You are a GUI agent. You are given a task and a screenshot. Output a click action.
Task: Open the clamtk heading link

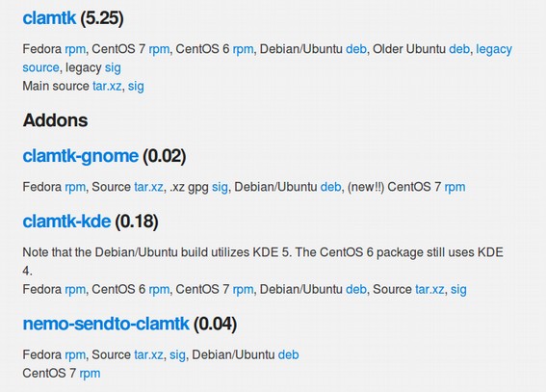(49, 17)
